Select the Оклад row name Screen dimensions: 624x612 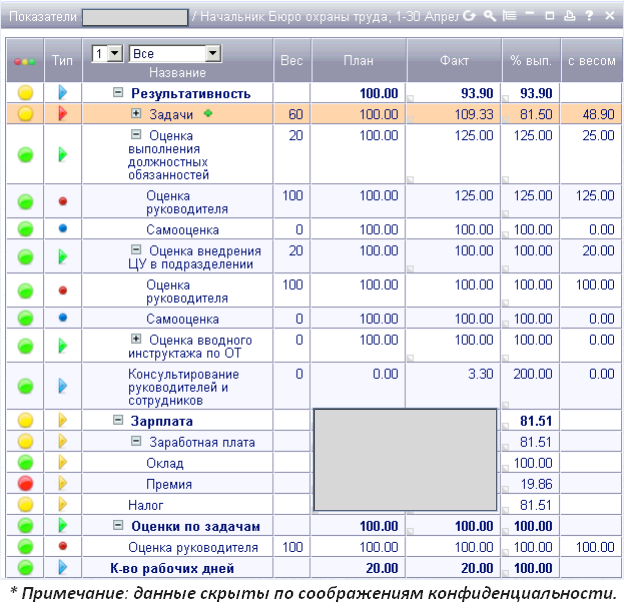tap(165, 463)
